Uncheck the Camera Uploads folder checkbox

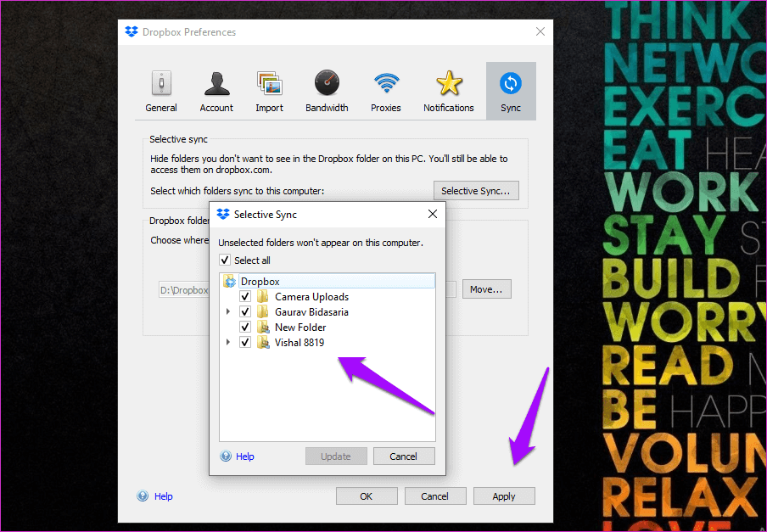[x=245, y=297]
